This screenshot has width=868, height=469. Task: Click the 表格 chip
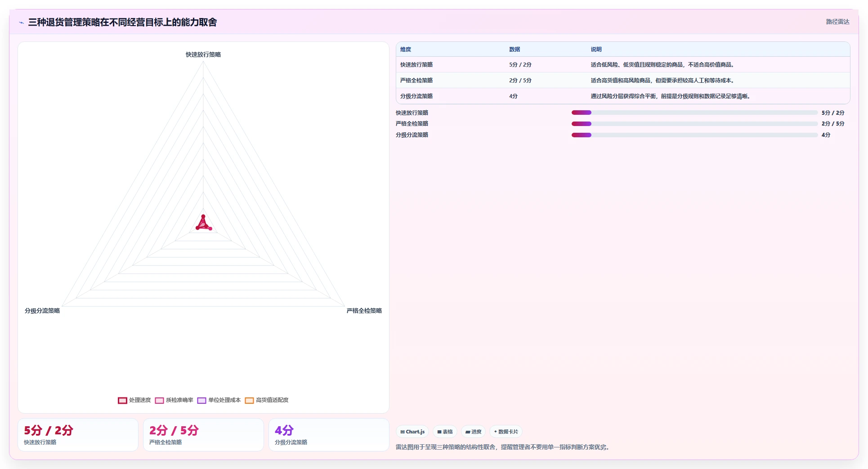445,432
